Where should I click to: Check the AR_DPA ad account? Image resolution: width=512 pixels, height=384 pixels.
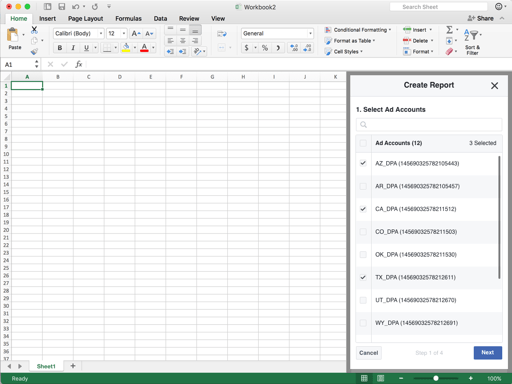pos(363,186)
